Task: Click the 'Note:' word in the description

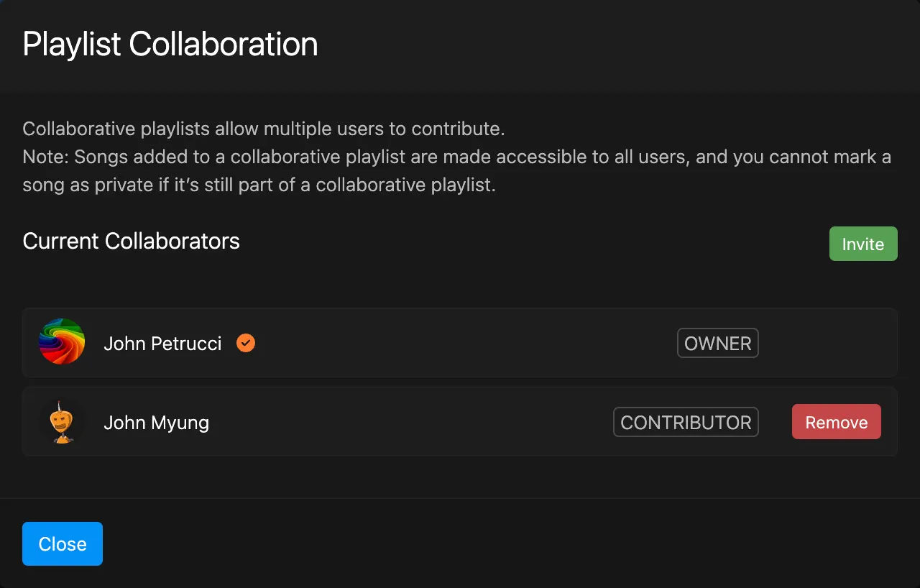Action: pyautogui.click(x=45, y=157)
